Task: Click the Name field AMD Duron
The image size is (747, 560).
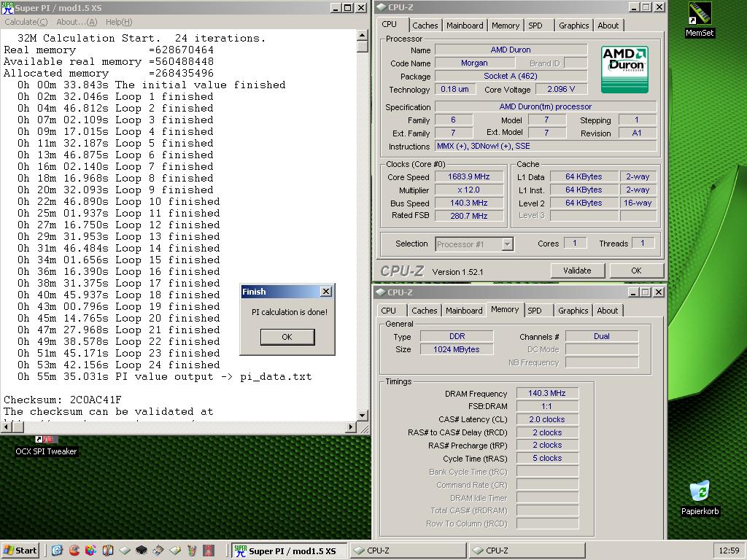Action: tap(511, 50)
